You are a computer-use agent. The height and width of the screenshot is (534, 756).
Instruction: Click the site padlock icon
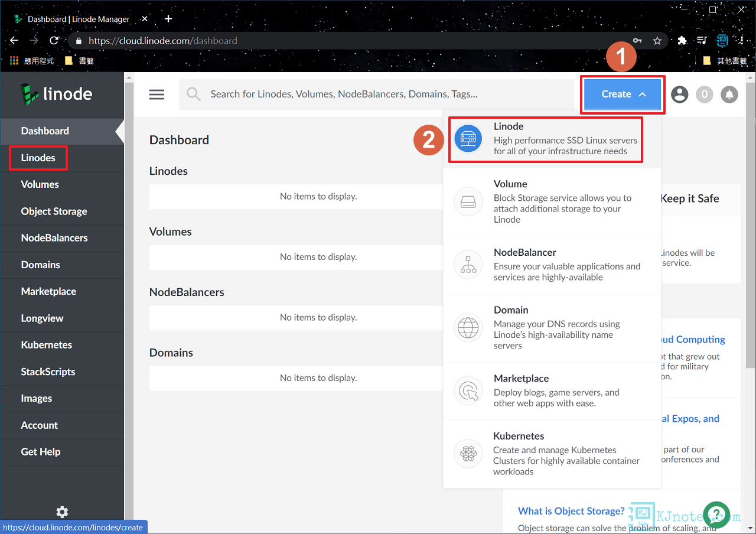click(79, 41)
